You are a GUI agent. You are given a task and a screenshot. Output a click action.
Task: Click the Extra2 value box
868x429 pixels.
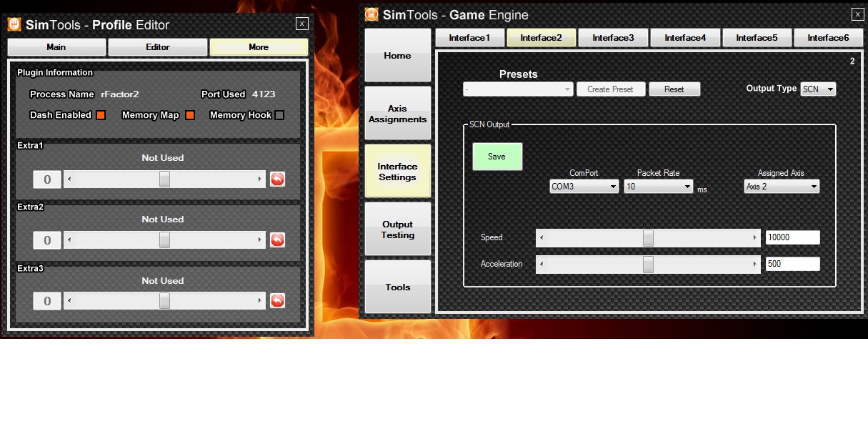click(47, 240)
